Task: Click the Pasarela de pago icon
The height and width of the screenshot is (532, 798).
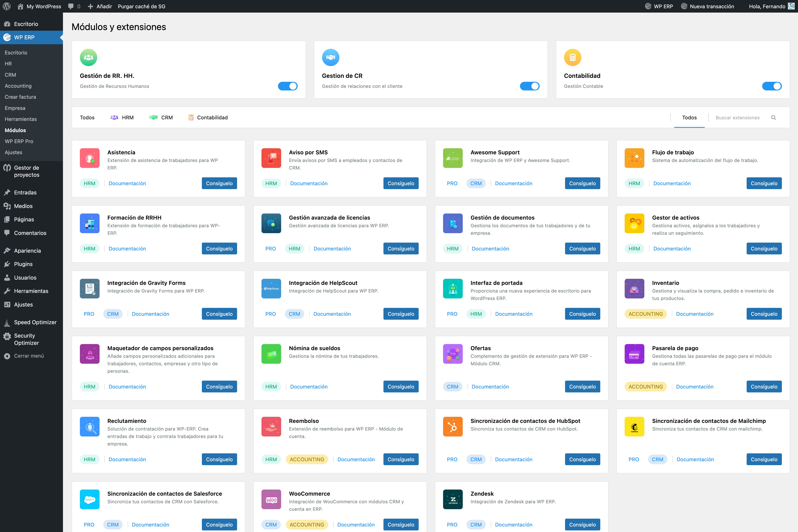Action: [x=634, y=354]
